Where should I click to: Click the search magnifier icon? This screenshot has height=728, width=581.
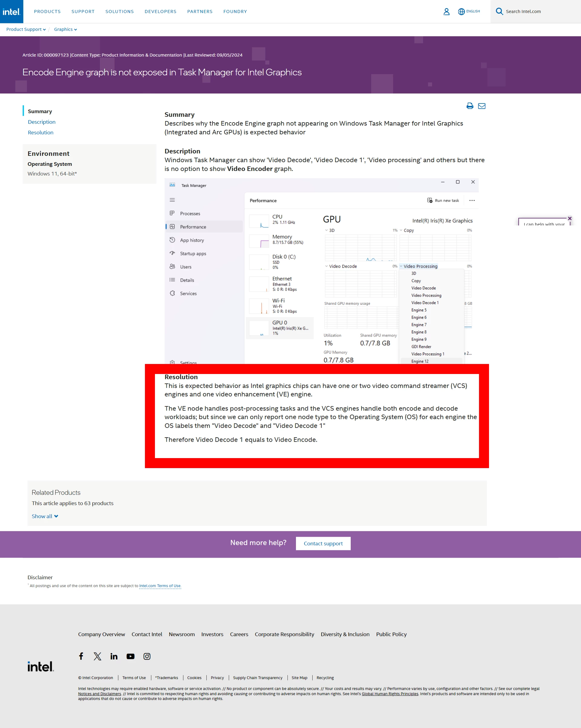tap(499, 11)
